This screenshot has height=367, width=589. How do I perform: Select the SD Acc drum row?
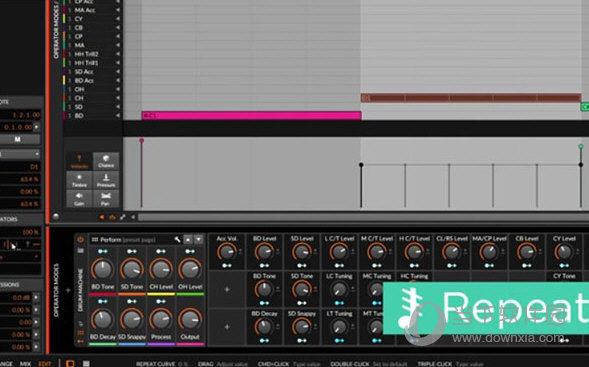[x=92, y=72]
